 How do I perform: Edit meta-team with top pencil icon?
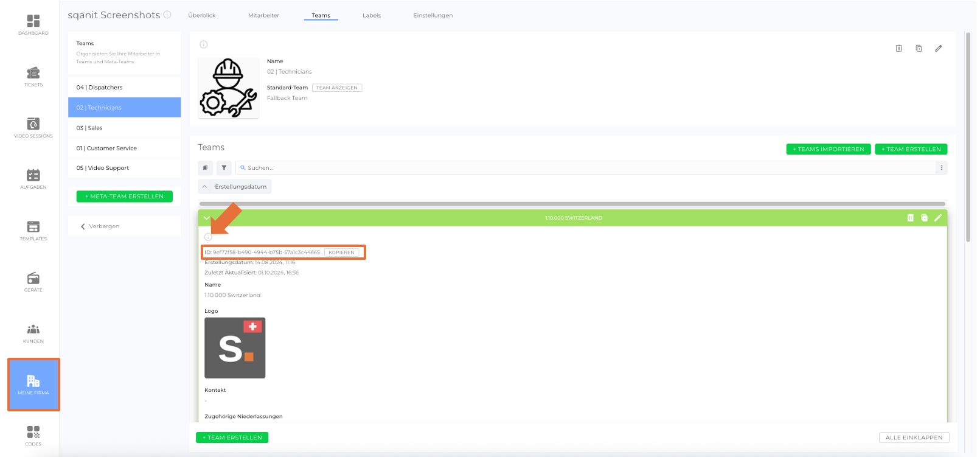pos(939,48)
